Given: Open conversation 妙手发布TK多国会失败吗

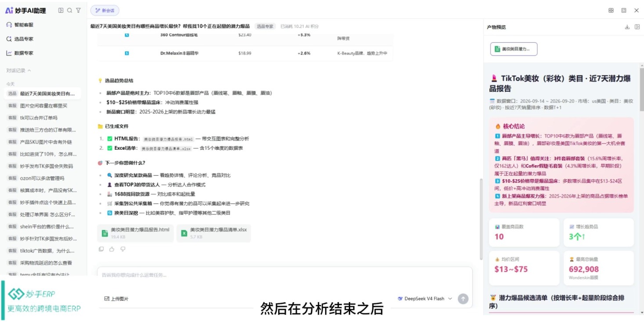Looking at the screenshot, I should (x=43, y=166).
